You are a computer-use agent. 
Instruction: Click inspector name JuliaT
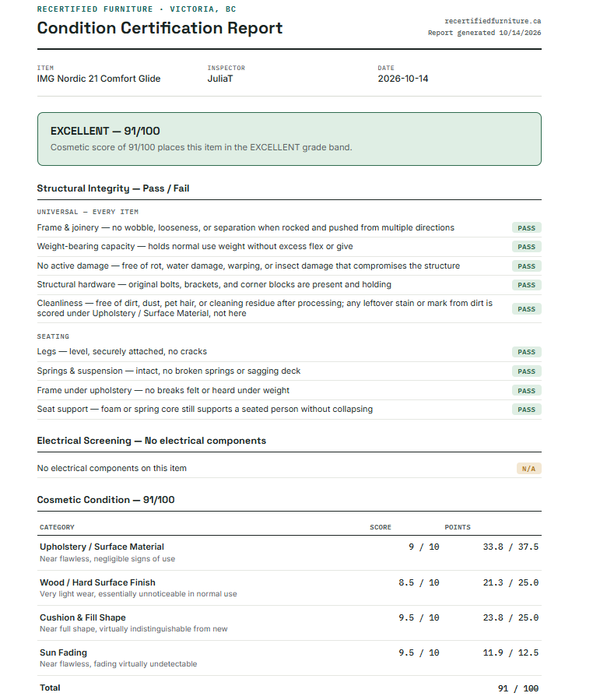(x=220, y=79)
